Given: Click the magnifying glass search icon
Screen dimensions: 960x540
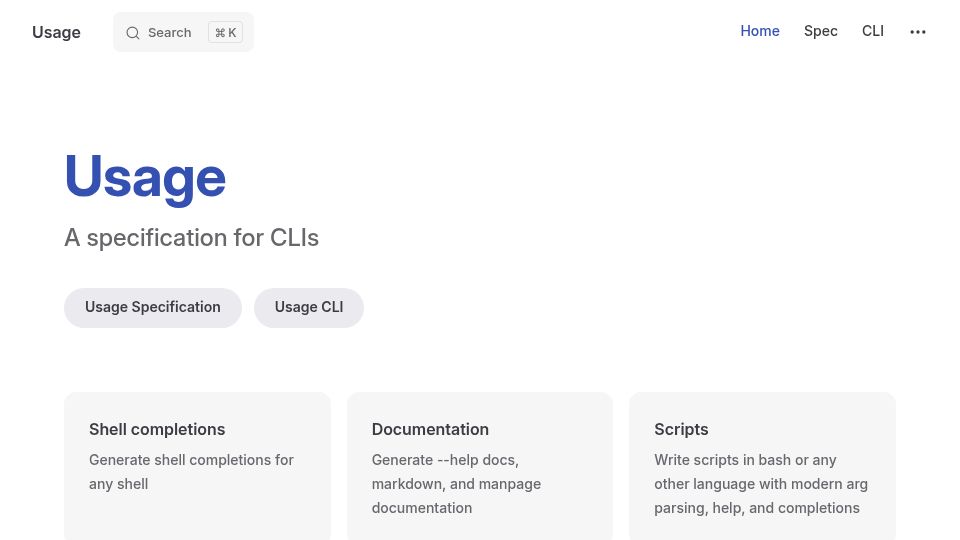Looking at the screenshot, I should pos(133,33).
